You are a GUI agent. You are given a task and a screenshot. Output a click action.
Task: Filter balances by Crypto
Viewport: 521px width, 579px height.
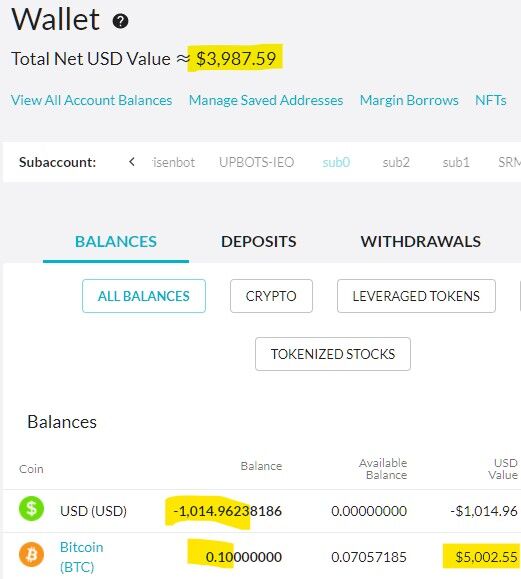[271, 296]
